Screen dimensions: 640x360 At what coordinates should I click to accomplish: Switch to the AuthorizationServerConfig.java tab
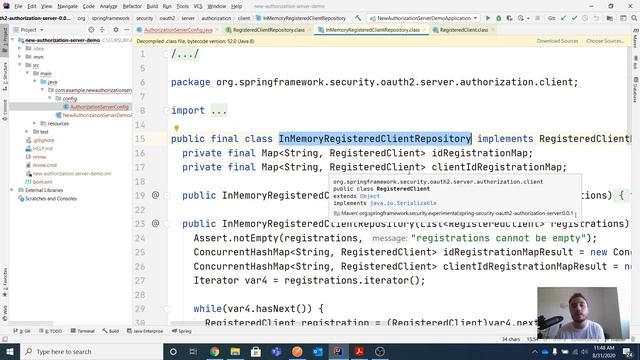178,30
